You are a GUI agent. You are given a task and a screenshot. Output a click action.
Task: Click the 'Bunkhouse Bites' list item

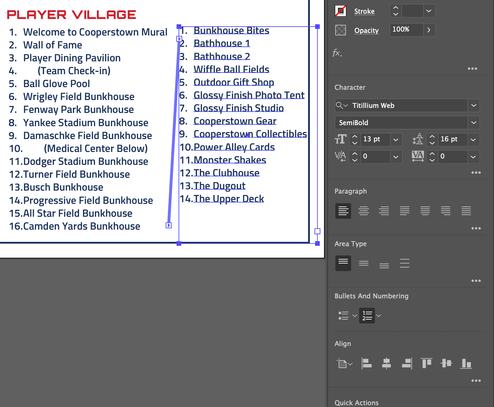coord(231,30)
